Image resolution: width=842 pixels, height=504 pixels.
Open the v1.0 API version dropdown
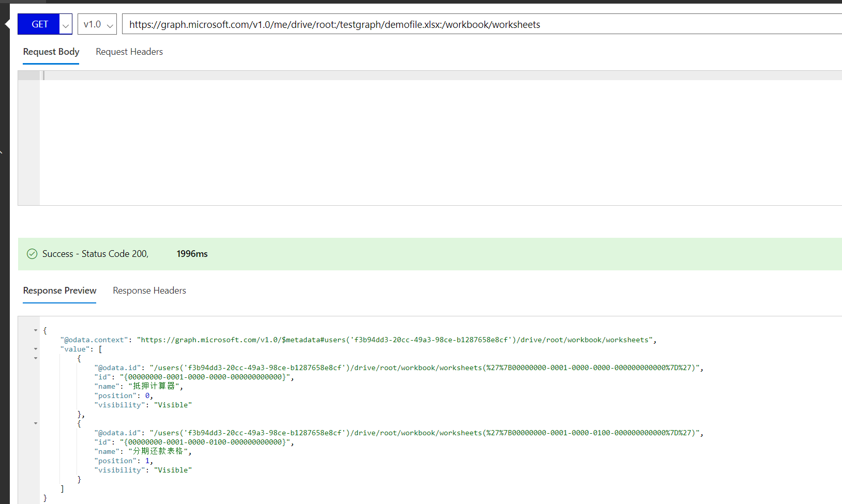(97, 24)
